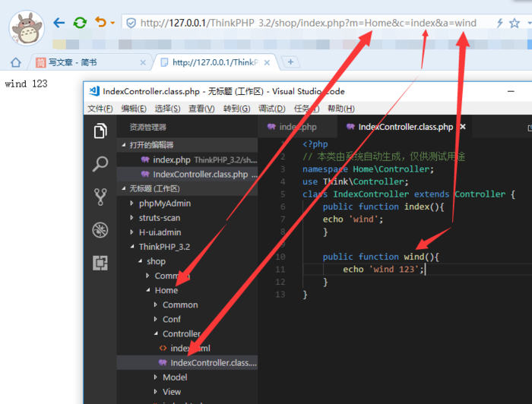Close the 写文章 - 简书 tab
Screen dimensions: 532x404
pyautogui.click(x=143, y=63)
